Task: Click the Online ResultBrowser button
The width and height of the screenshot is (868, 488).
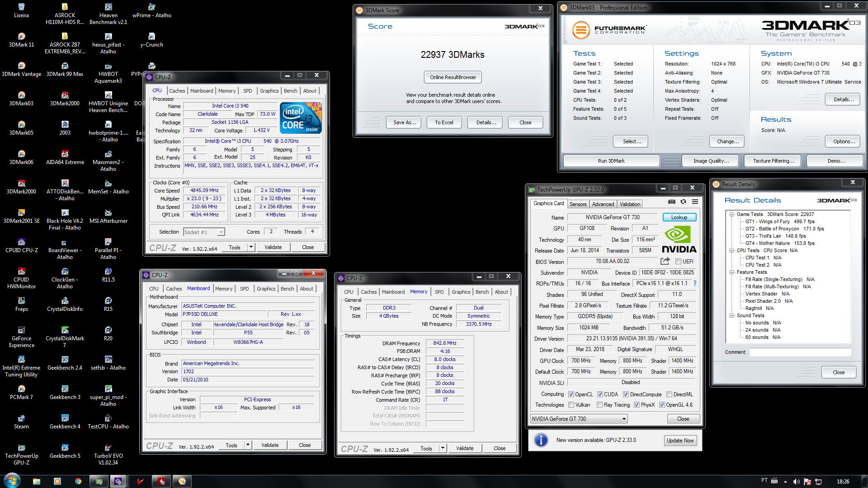Action: click(x=453, y=77)
